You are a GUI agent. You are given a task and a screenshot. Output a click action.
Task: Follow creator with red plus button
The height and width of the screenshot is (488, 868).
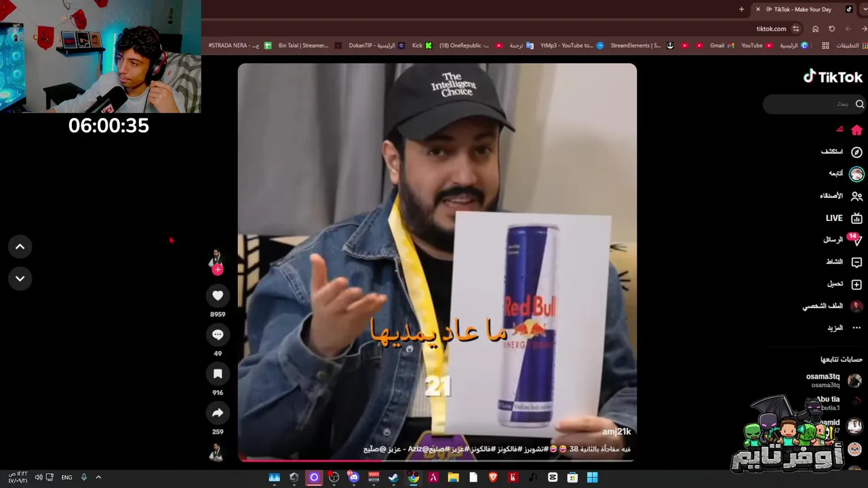pyautogui.click(x=218, y=270)
